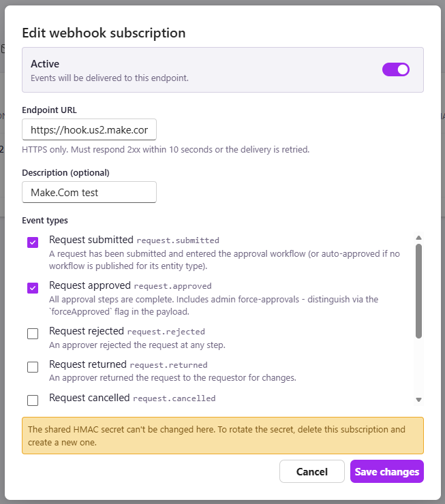Click the event list scroll-down arrow
445x504 pixels.
pos(418,400)
